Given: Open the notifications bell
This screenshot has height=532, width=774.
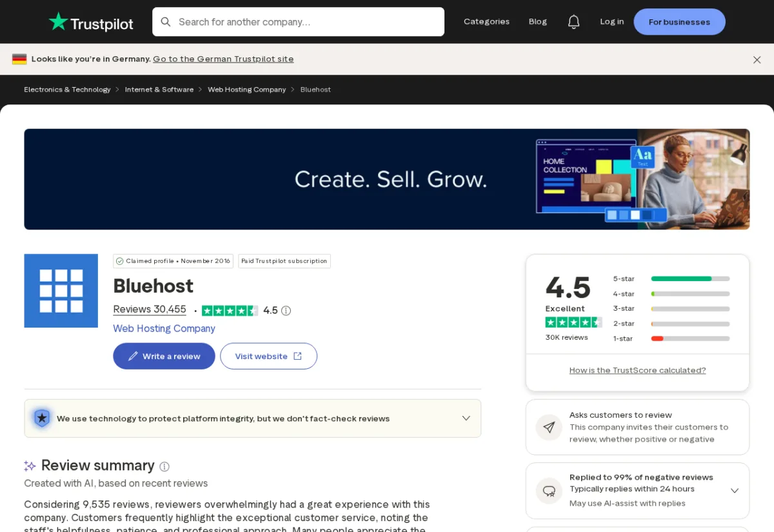Looking at the screenshot, I should click(573, 22).
